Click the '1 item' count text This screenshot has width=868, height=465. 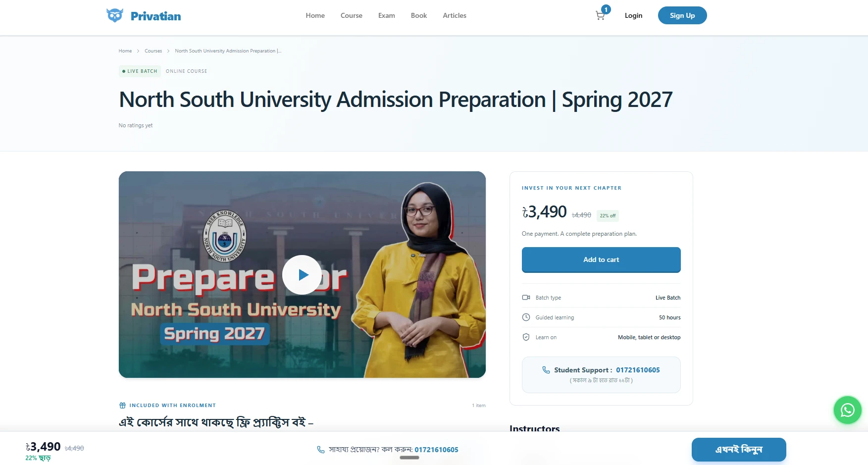click(479, 406)
